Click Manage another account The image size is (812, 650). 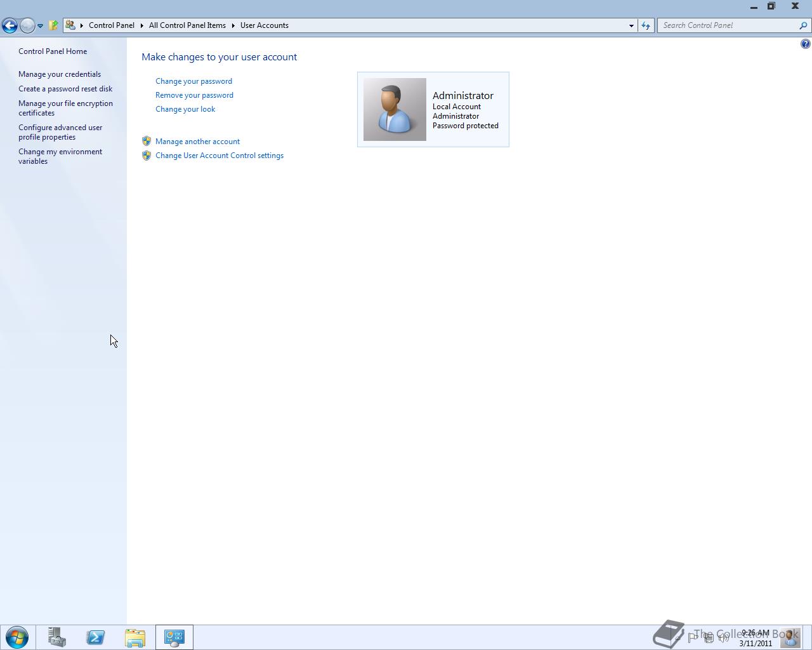coord(197,142)
